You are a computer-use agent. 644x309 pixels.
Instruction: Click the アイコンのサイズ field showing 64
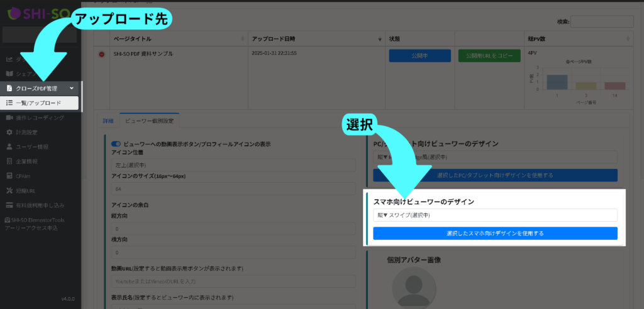[233, 189]
